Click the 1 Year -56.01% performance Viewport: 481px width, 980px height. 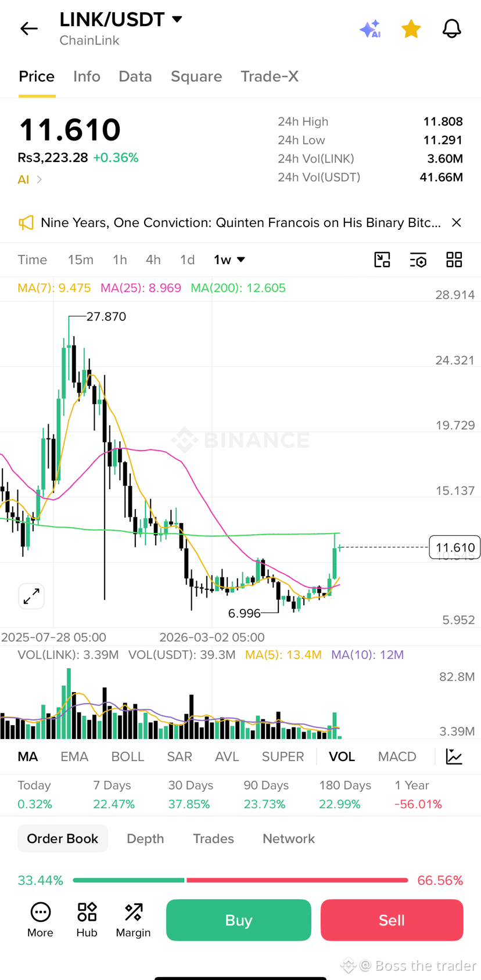[418, 795]
